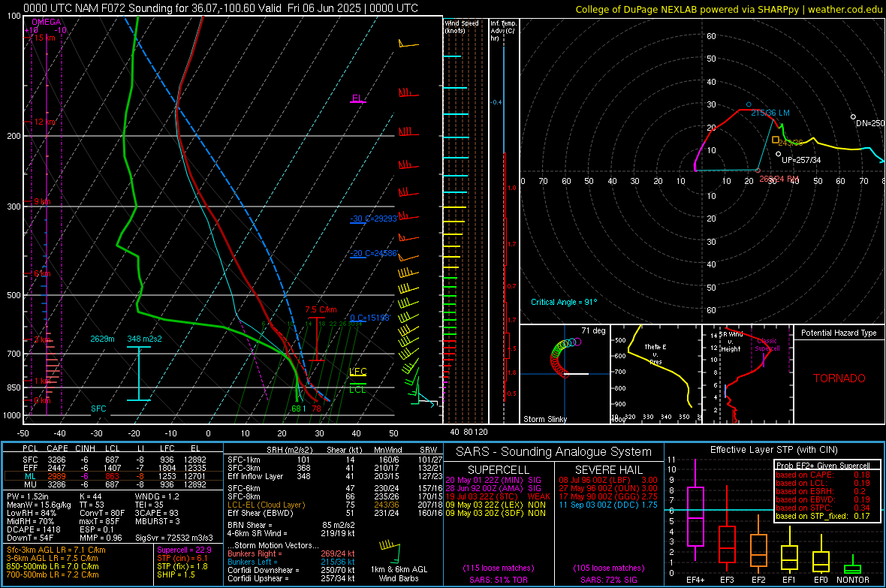
Task: Click the 348 m2s2 effective SRH label
Action: coord(145,339)
